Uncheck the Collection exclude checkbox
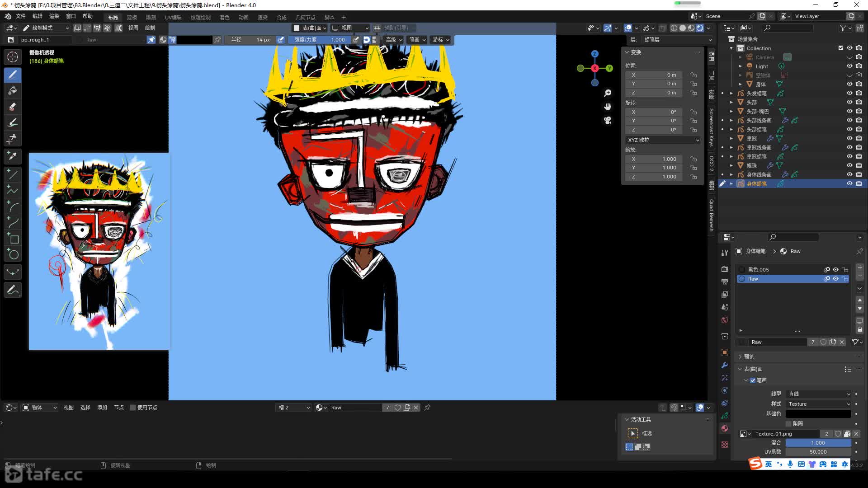The image size is (868, 488). (841, 48)
